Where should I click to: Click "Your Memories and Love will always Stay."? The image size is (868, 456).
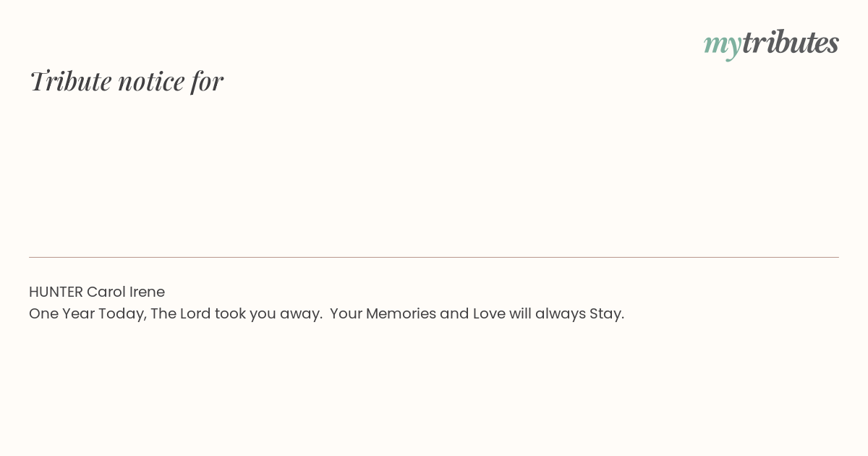tap(477, 314)
